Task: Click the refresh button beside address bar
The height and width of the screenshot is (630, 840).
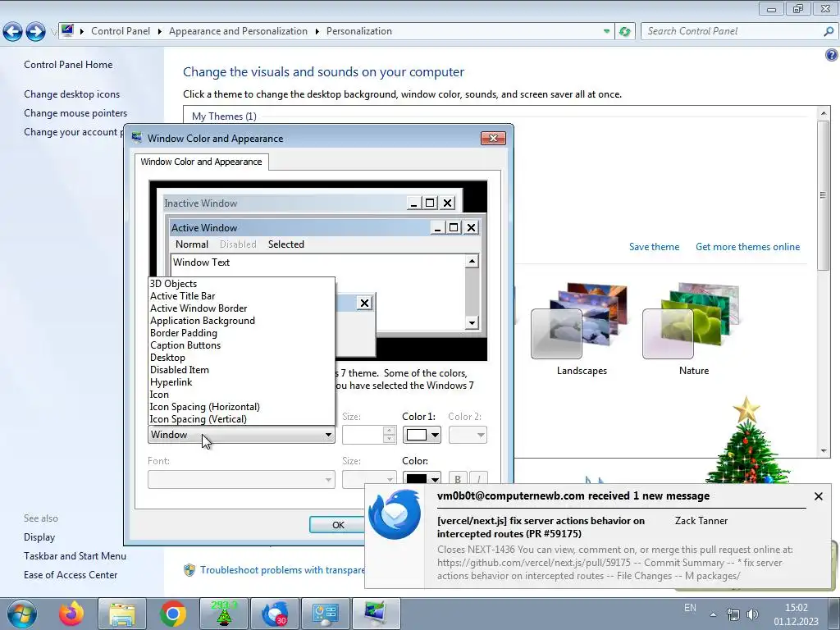Action: point(624,32)
